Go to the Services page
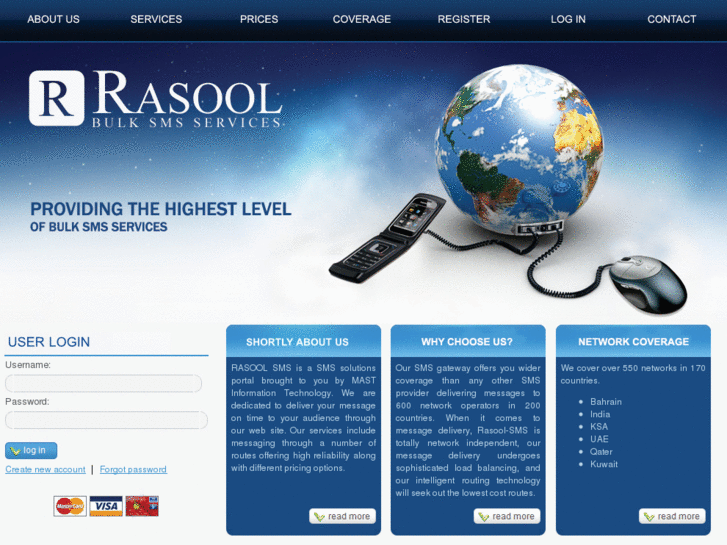Image resolution: width=727 pixels, height=545 pixels. pyautogui.click(x=156, y=19)
